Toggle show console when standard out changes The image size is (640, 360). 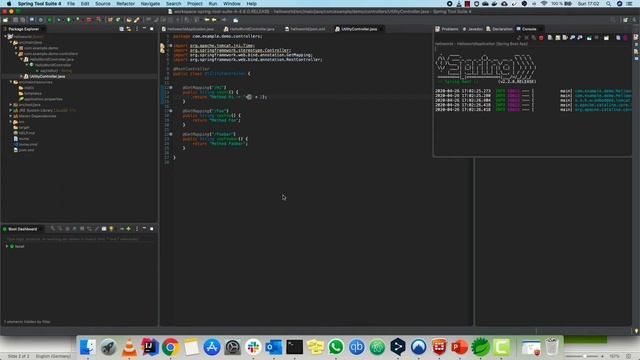click(572, 38)
